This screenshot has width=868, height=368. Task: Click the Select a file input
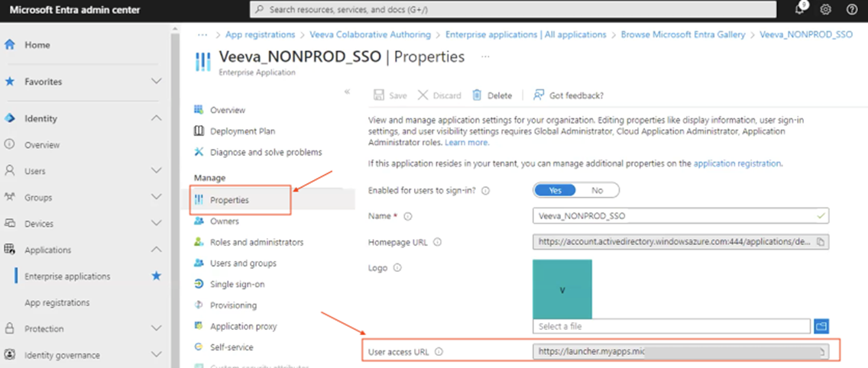click(672, 326)
